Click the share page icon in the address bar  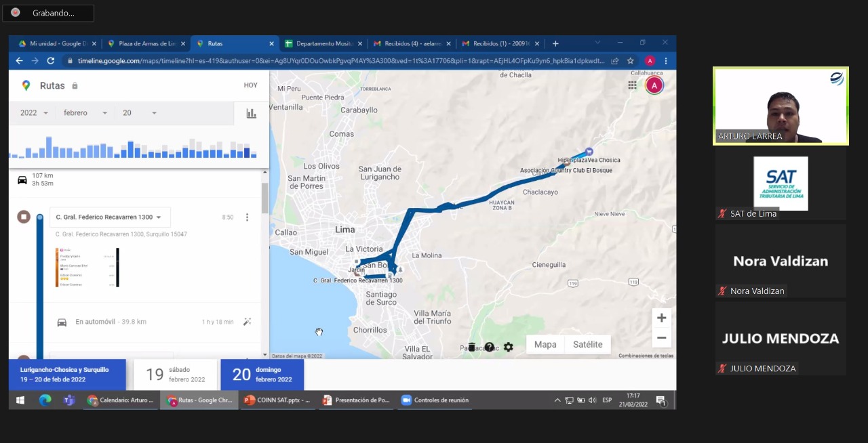tap(614, 61)
